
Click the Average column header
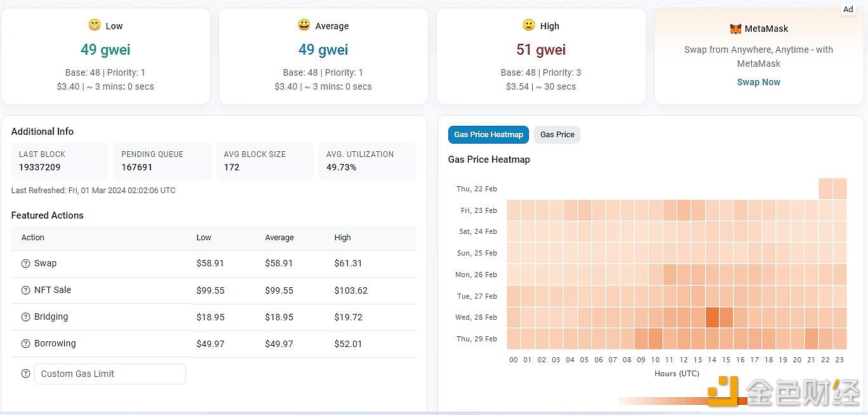coord(279,238)
